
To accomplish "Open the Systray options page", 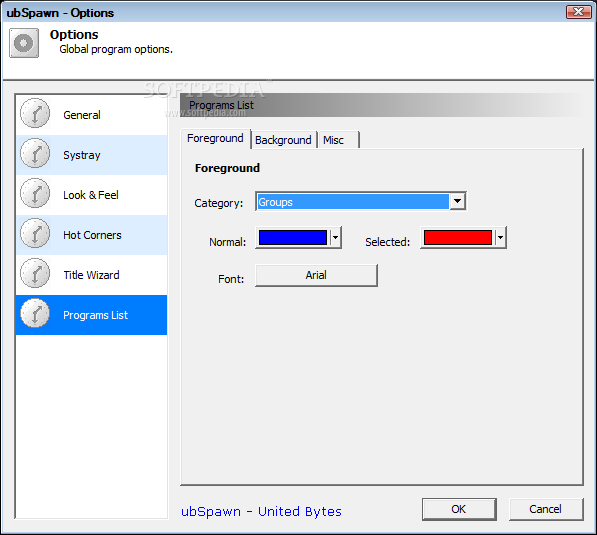I will 91,155.
